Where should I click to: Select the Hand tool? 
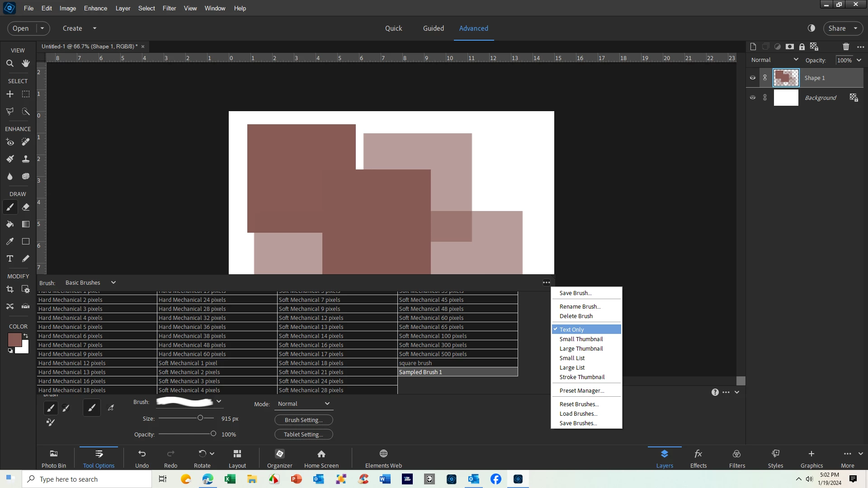[26, 64]
